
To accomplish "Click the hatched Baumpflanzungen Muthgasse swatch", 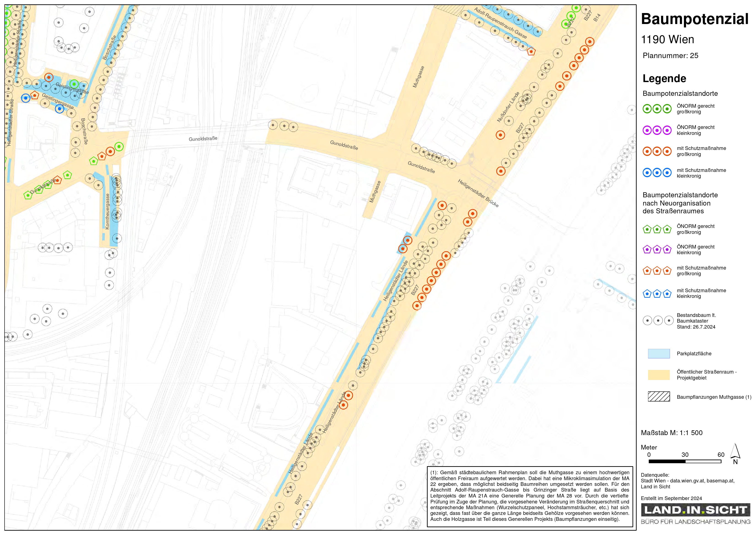I will [x=659, y=396].
